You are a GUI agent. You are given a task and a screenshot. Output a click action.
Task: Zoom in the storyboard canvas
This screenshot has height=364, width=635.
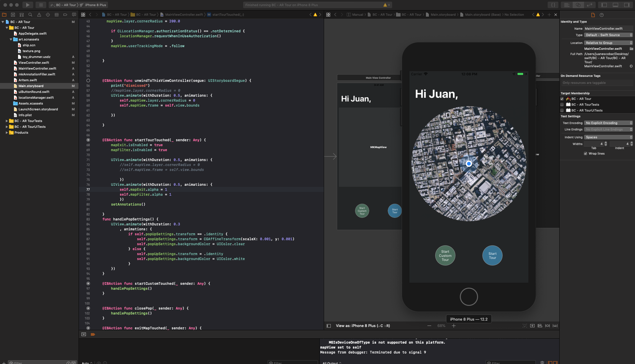(x=454, y=326)
